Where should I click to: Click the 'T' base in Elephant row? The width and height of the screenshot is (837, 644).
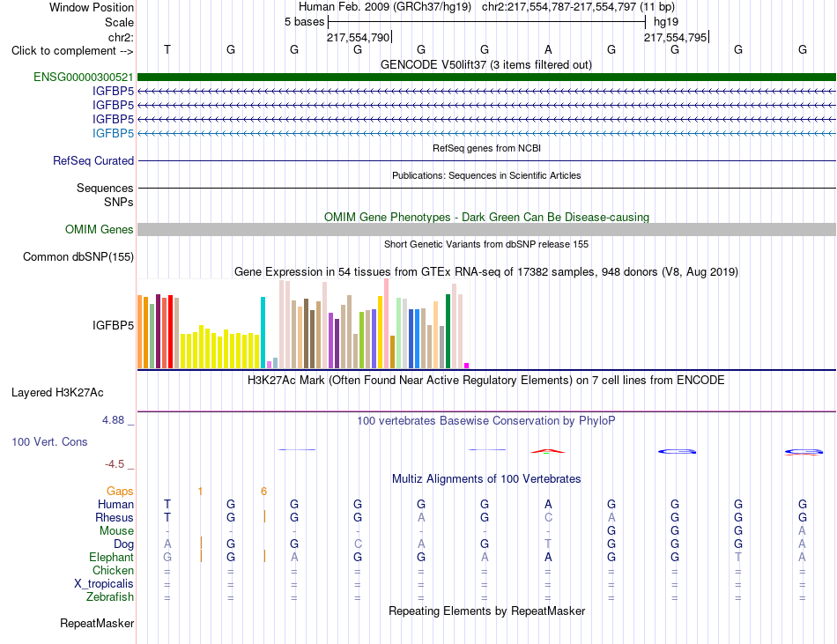(738, 558)
